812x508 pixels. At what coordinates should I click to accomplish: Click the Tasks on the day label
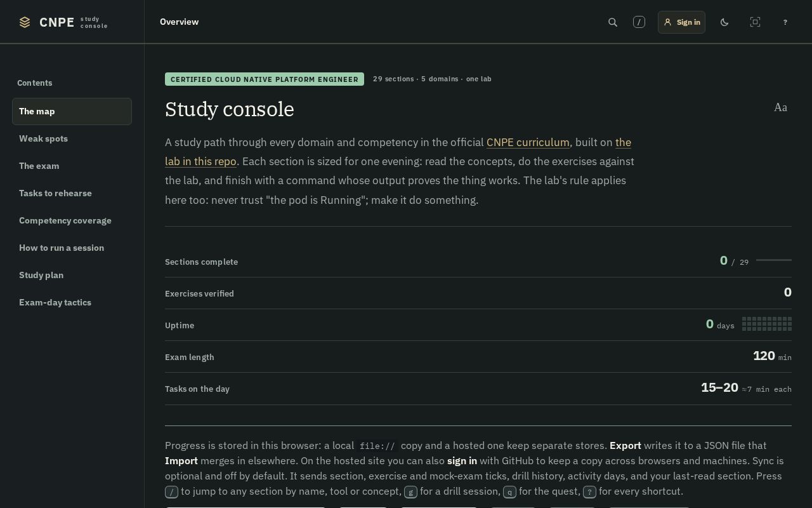coord(197,389)
